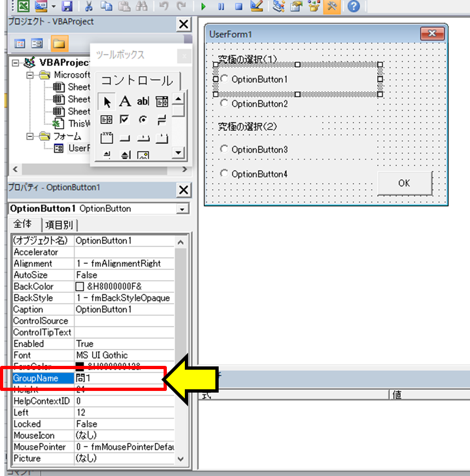Select the CheckBox tool in toolbox
Screen dimensions: 470x476
tap(124, 119)
